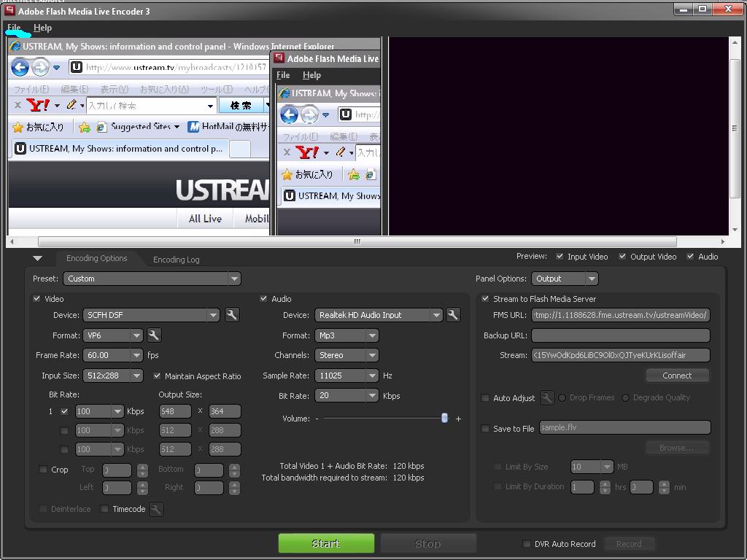Image resolution: width=747 pixels, height=560 pixels.
Task: Open audio device settings wrench
Action: (453, 315)
